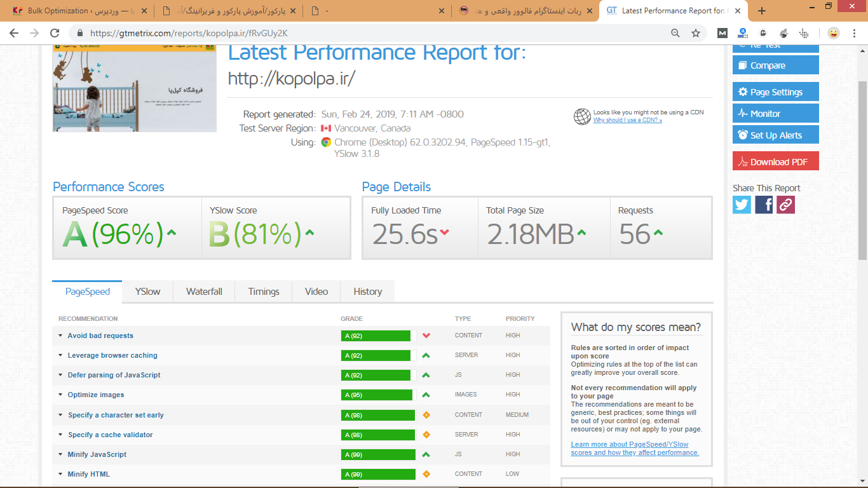Image resolution: width=868 pixels, height=488 pixels.
Task: Expand Leverage browser caching recommendation
Action: (60, 355)
